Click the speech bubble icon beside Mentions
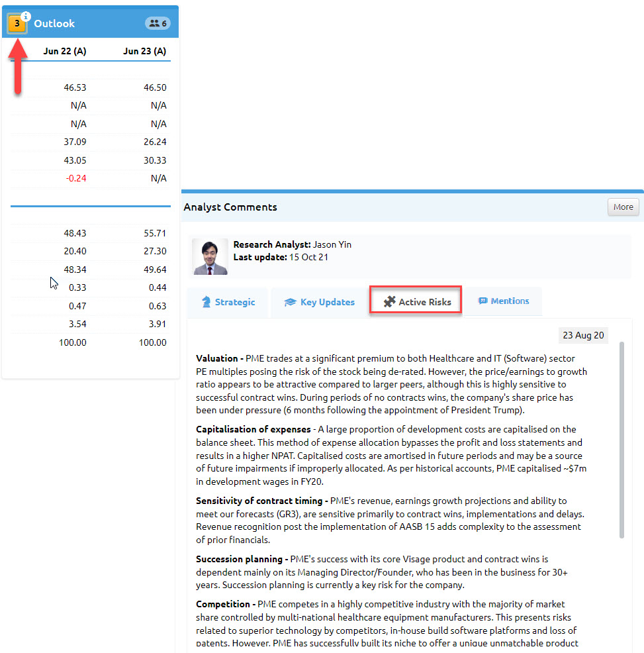Screen dimensions: 644x653 pyautogui.click(x=483, y=301)
